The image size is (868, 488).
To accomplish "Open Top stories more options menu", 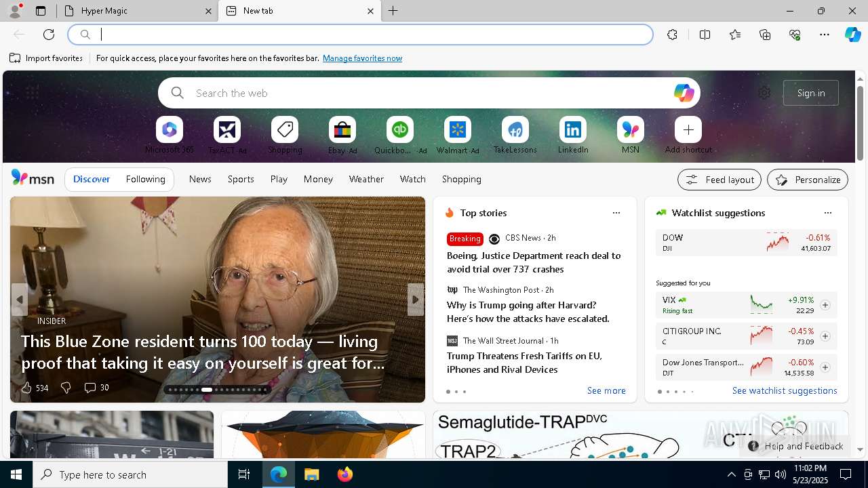I will click(x=616, y=213).
